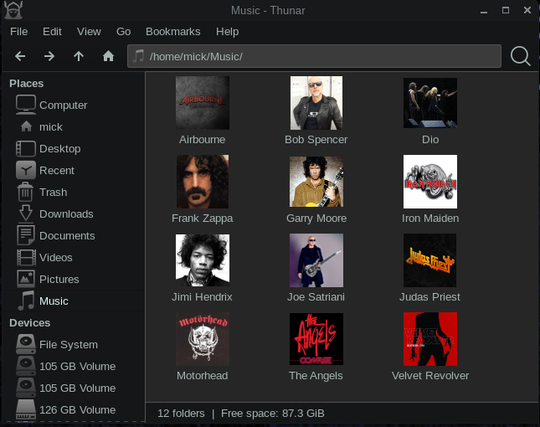This screenshot has width=540, height=427.
Task: Go up to the parent folder
Action: (x=79, y=56)
